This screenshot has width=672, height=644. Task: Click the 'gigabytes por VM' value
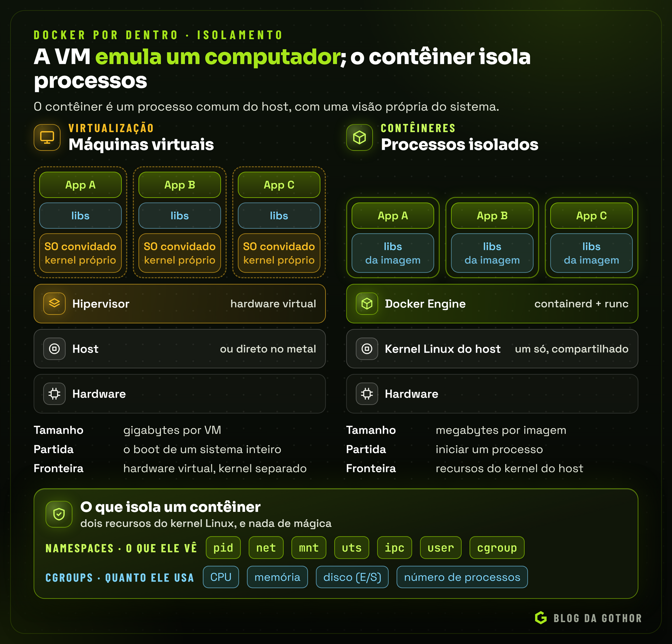point(172,430)
